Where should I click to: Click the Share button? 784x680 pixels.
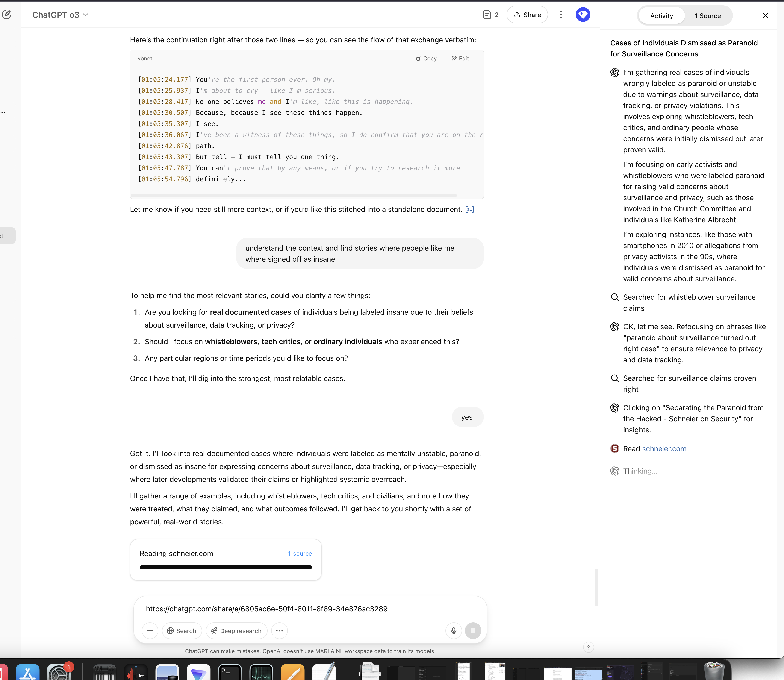point(527,15)
